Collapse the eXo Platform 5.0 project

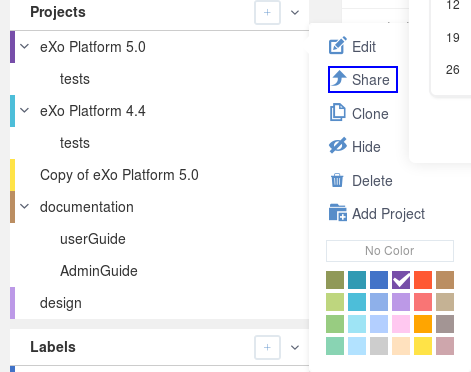click(25, 46)
